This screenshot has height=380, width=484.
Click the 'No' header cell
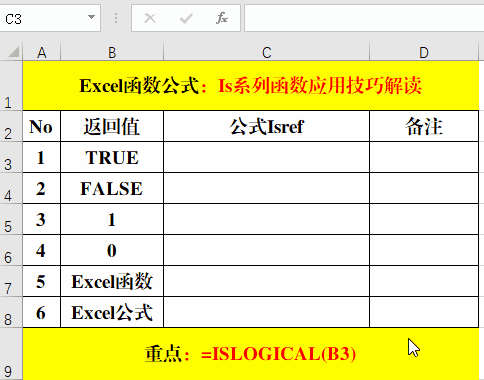coord(42,126)
